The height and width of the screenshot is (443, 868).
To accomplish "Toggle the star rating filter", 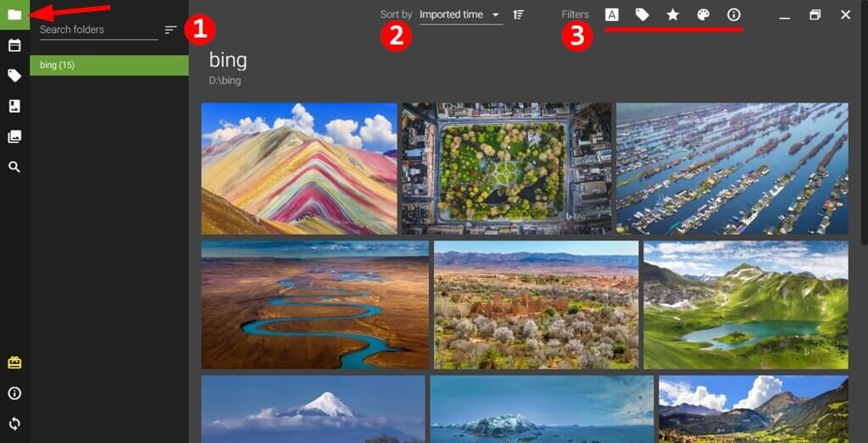I will point(673,14).
